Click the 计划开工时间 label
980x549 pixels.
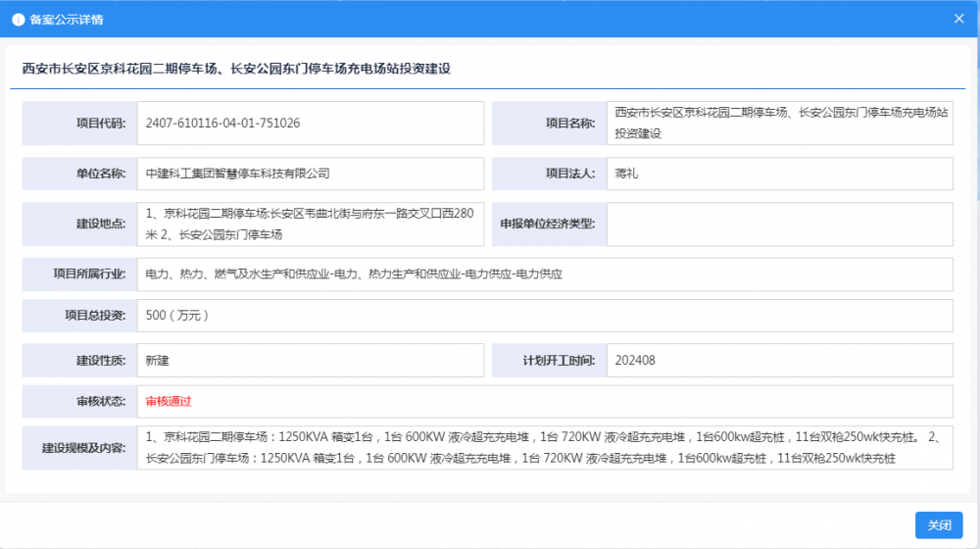(559, 360)
